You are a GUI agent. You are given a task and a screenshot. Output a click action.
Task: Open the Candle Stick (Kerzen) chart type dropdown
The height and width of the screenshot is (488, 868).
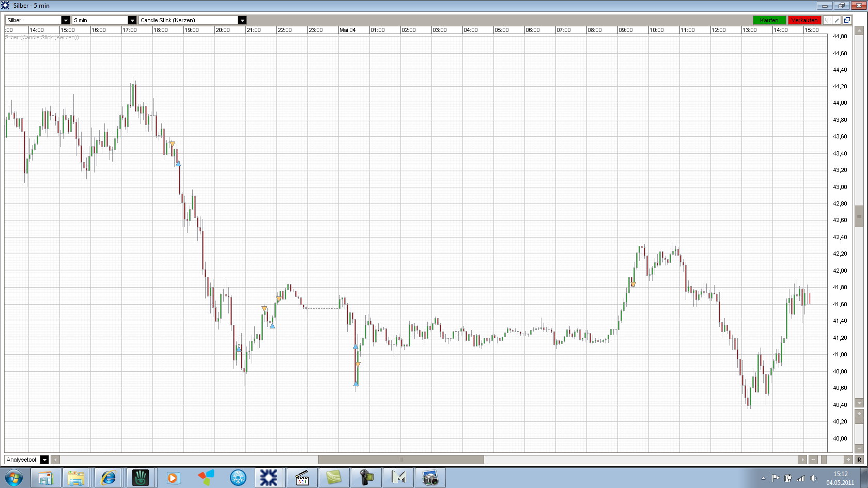pos(193,20)
